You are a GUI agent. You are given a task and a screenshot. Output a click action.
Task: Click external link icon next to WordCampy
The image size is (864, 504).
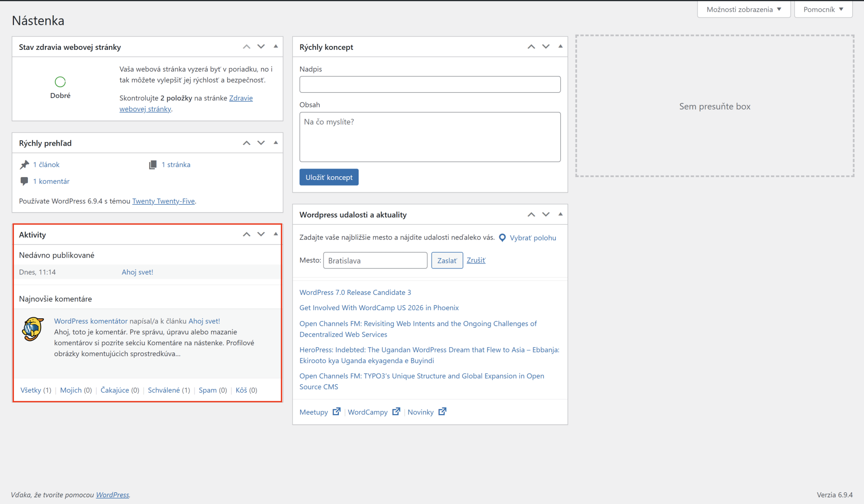click(x=396, y=411)
